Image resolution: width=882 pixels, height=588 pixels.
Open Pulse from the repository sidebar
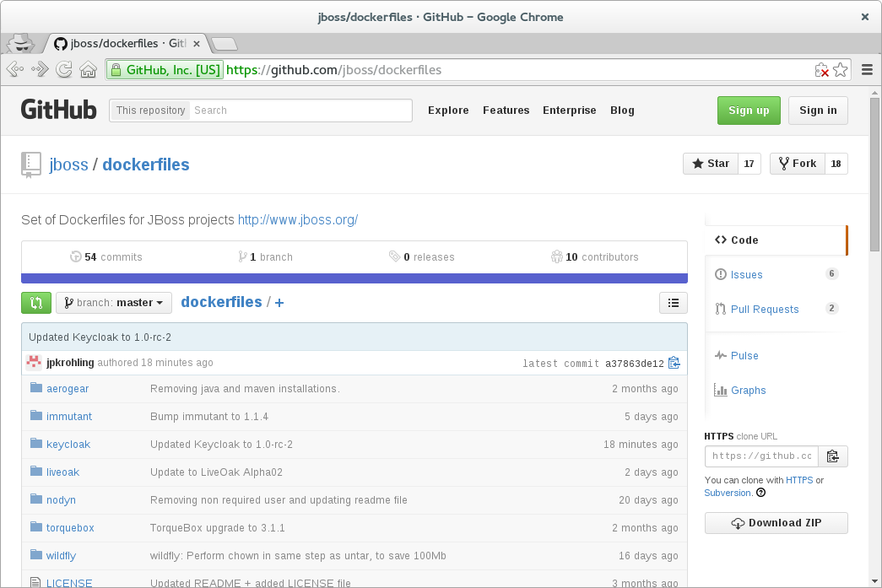click(743, 355)
